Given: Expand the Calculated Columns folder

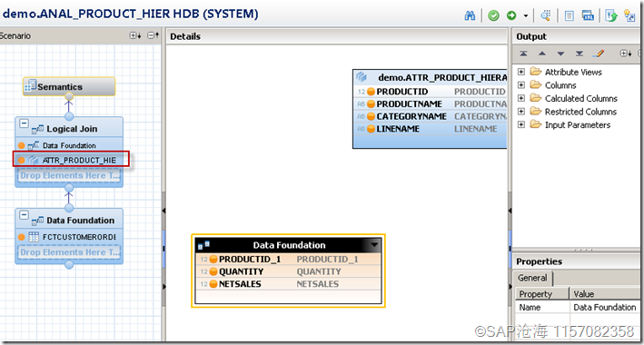Looking at the screenshot, I should pos(521,99).
